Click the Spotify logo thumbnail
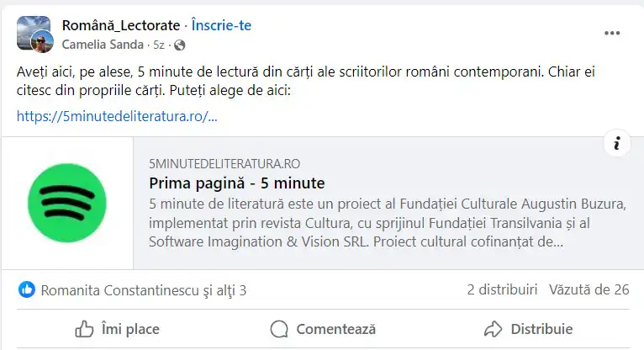644x350 pixels. click(67, 203)
